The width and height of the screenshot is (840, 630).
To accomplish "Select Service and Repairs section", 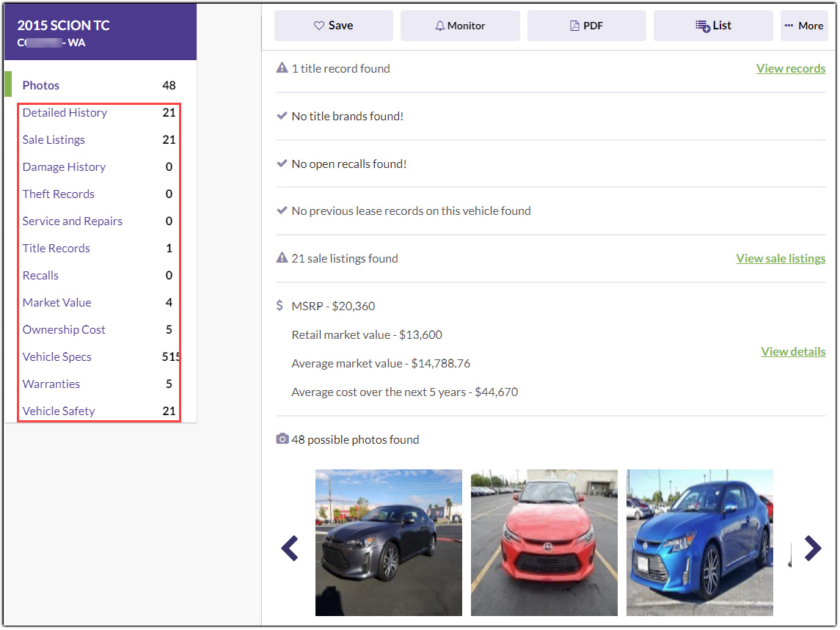I will (x=73, y=221).
